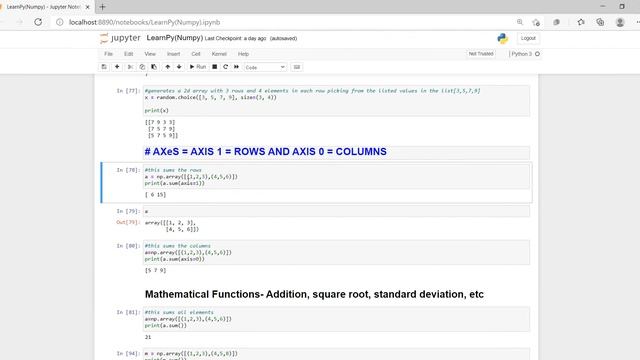
Task: Open the Cell menu
Action: point(196,54)
